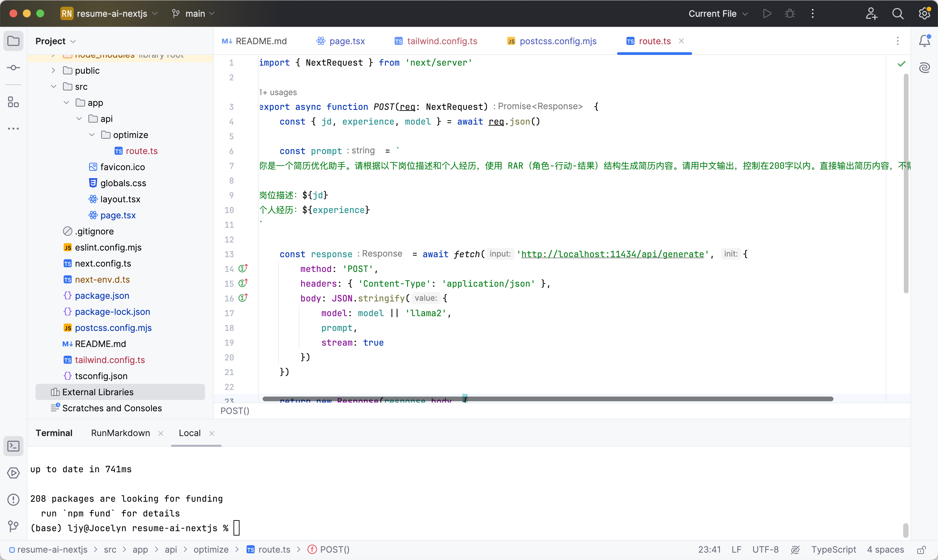Click the Debug bug icon
The image size is (938, 560).
790,14
